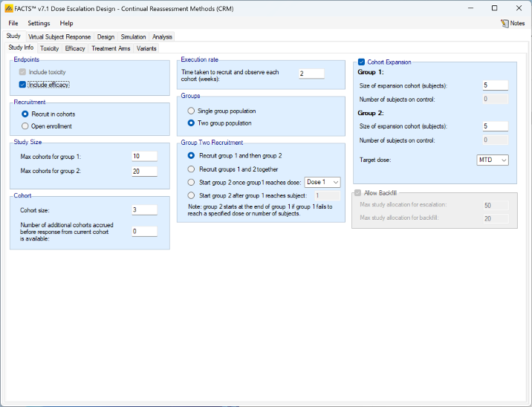Select Start group 2 once group1 reaches dose
The width and height of the screenshot is (532, 407).
pyautogui.click(x=192, y=182)
